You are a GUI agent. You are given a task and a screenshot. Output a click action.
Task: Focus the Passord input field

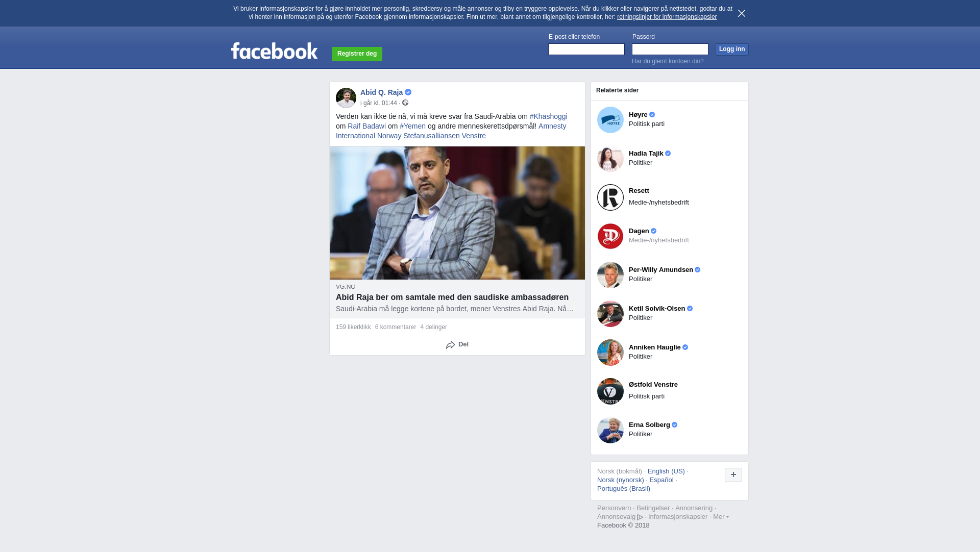670,49
